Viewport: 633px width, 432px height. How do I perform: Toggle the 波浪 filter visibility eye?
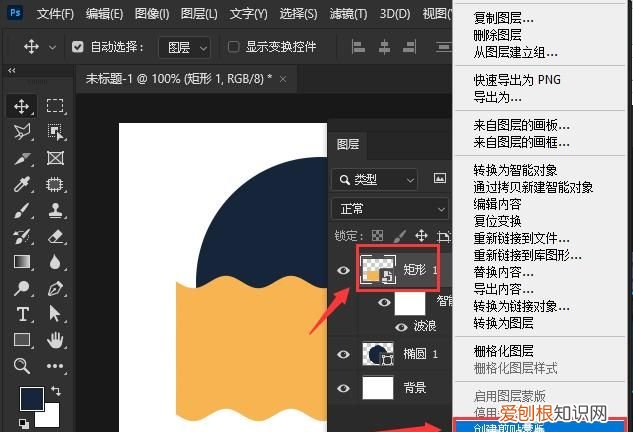pos(401,326)
